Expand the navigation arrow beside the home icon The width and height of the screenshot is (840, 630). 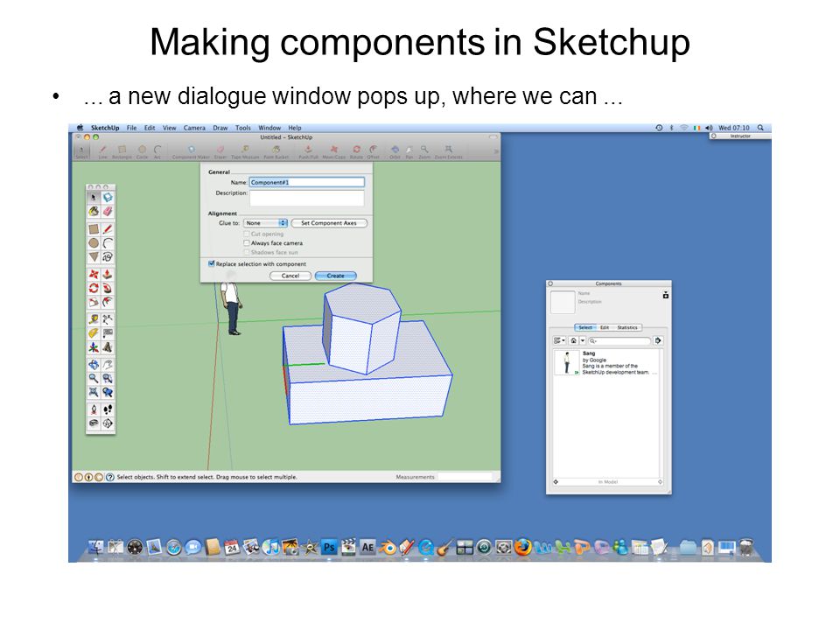pos(583,340)
